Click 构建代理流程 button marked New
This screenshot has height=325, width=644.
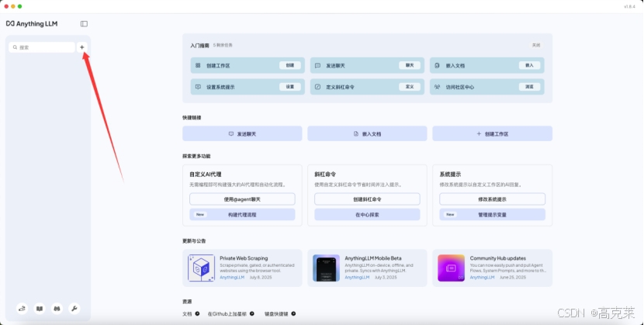tap(242, 215)
